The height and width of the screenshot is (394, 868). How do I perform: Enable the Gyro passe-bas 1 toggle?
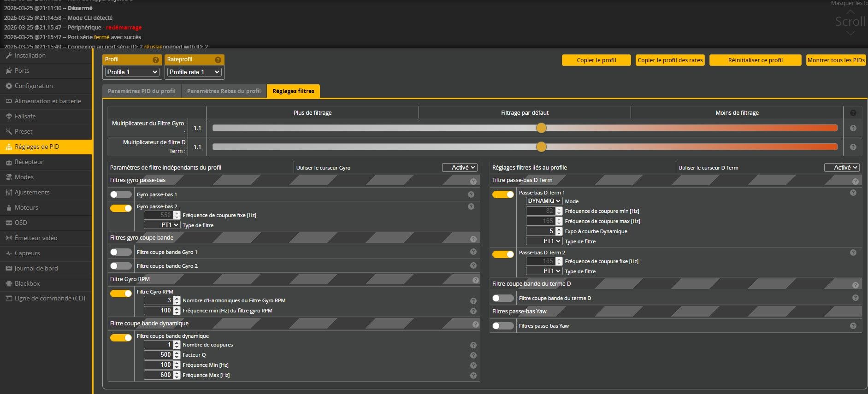click(121, 194)
